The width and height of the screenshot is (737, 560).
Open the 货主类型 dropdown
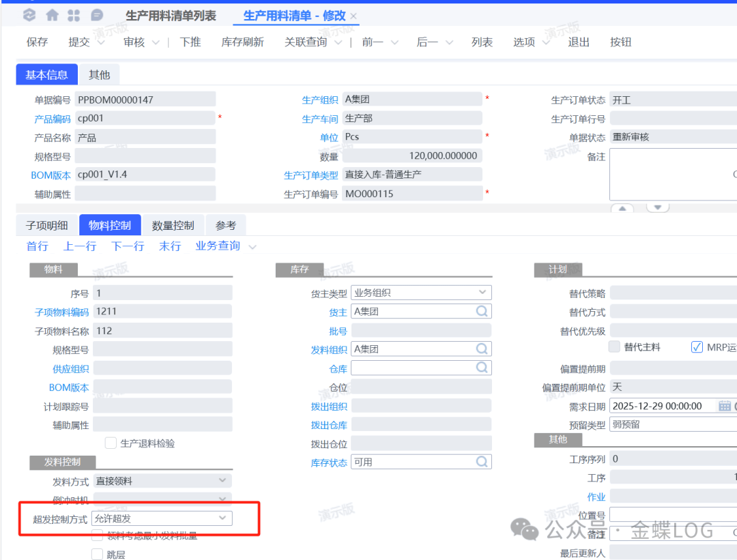tap(483, 293)
